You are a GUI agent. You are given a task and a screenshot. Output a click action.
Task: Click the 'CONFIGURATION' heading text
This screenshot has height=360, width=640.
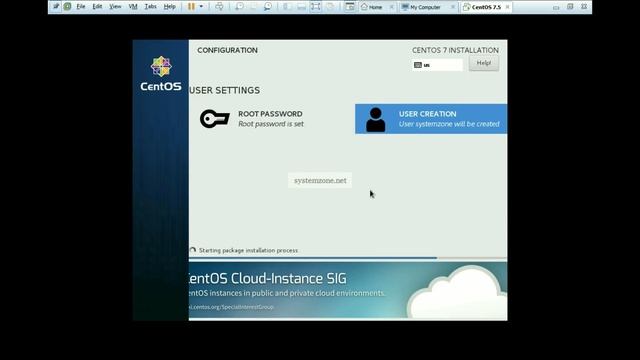point(227,50)
